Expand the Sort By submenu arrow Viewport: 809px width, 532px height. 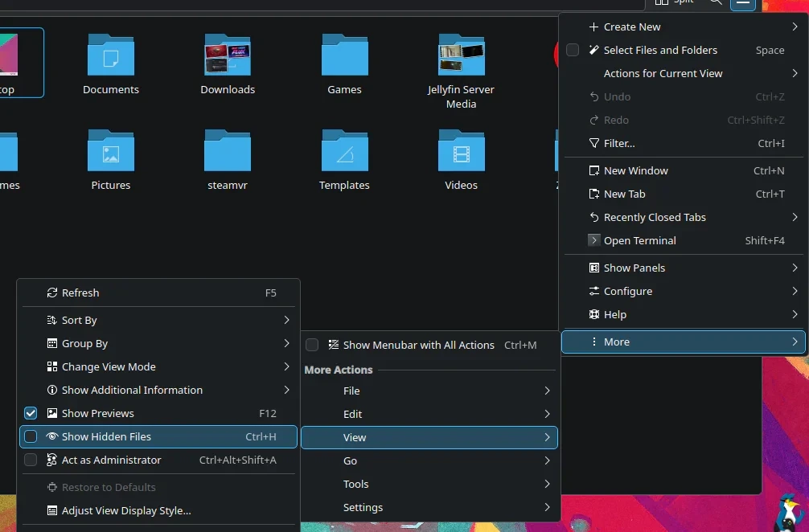coord(286,320)
